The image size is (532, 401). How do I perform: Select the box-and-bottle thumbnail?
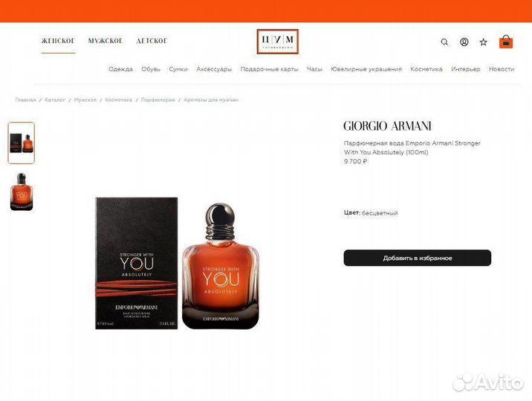coord(22,143)
